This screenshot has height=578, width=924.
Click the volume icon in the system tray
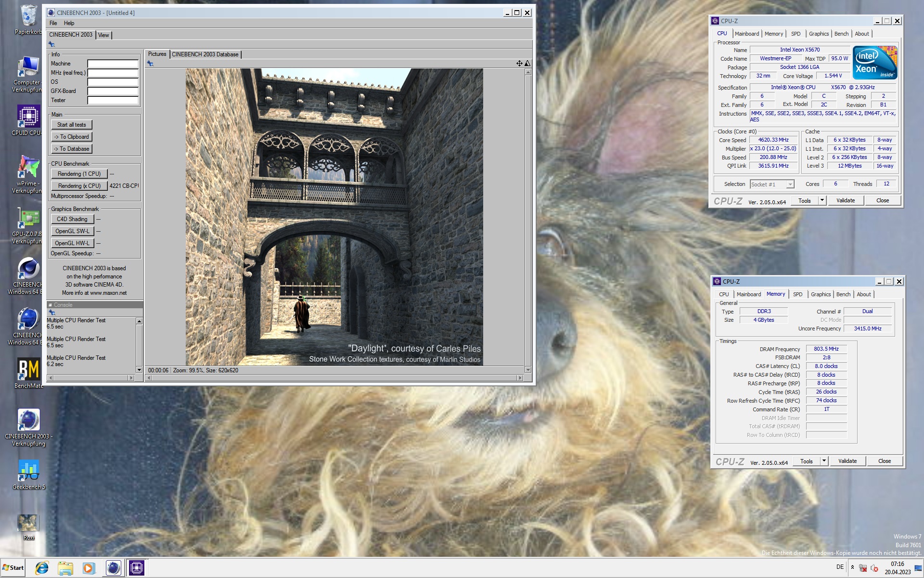click(874, 568)
